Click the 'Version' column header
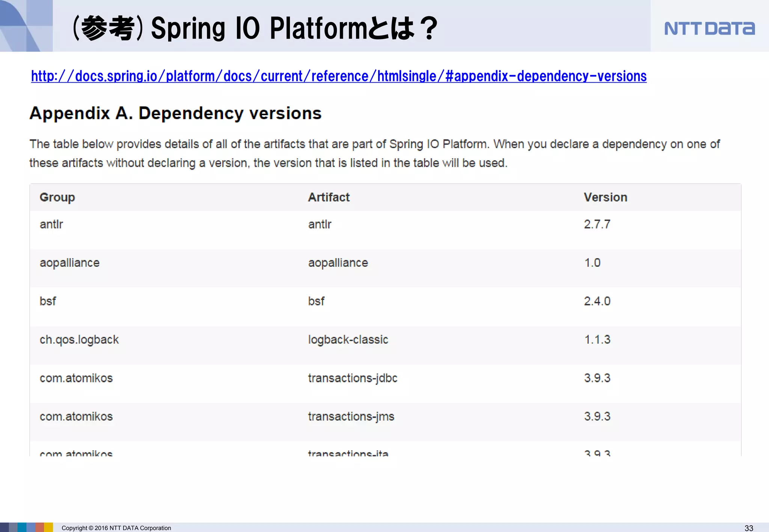 pos(605,197)
